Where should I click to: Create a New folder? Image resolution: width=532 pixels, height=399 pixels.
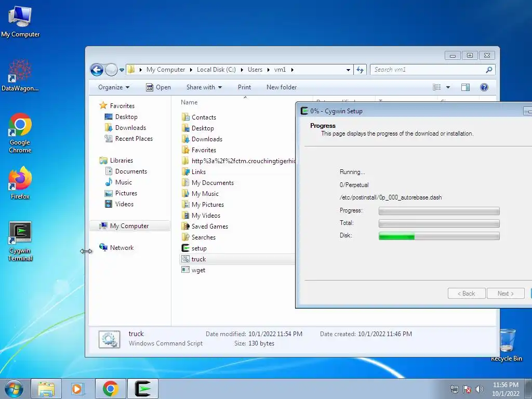282,87
